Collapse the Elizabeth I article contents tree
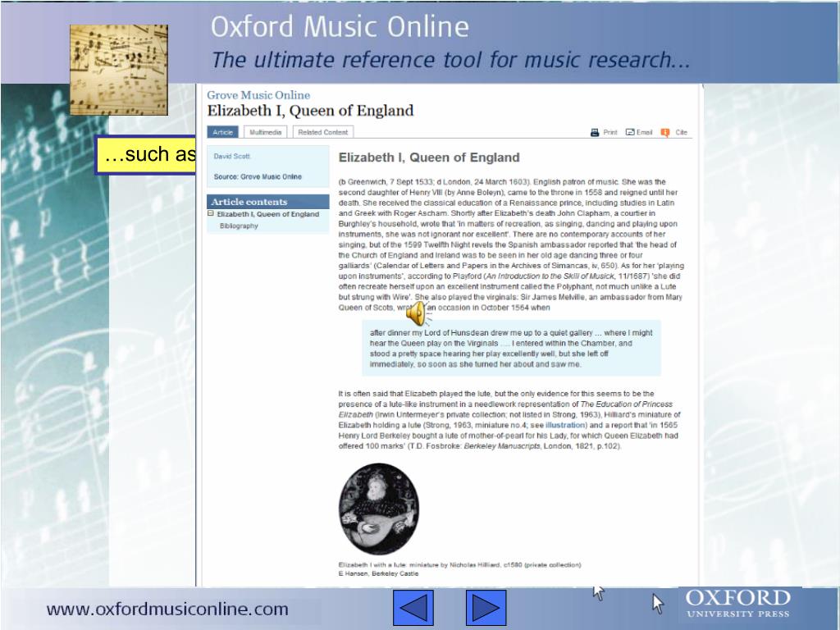The height and width of the screenshot is (630, 840). point(211,213)
